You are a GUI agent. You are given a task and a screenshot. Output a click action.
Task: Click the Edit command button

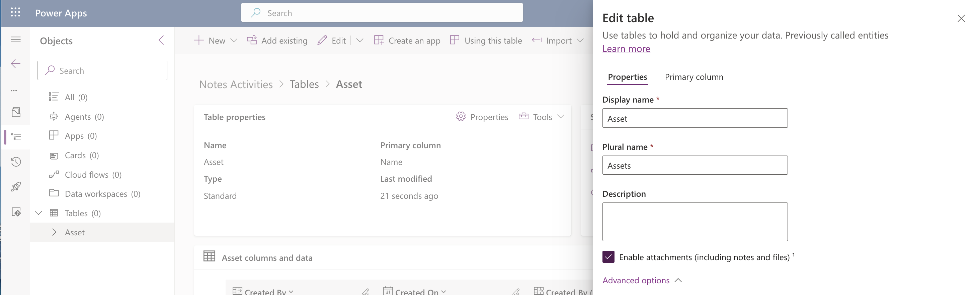click(332, 41)
